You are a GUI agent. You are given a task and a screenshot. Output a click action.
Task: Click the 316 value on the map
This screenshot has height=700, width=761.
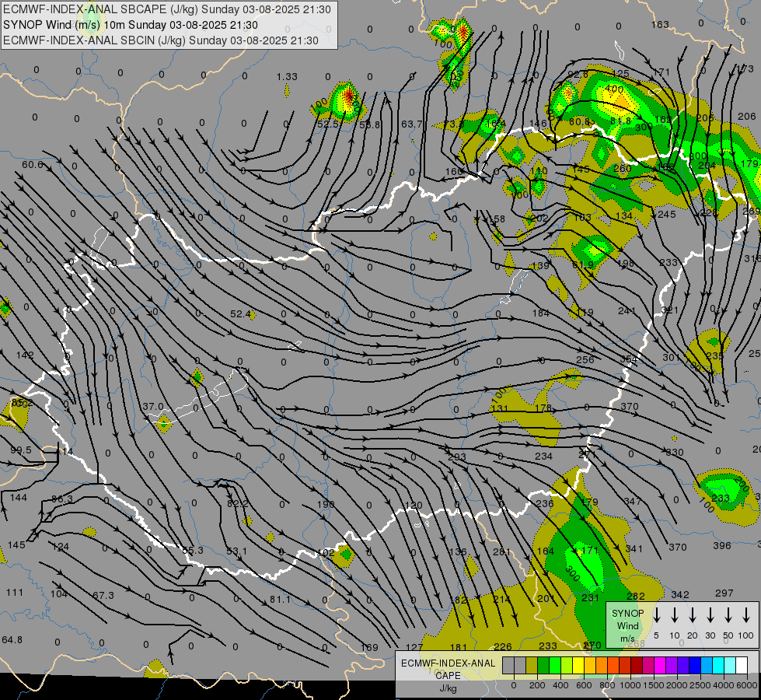coord(752,259)
